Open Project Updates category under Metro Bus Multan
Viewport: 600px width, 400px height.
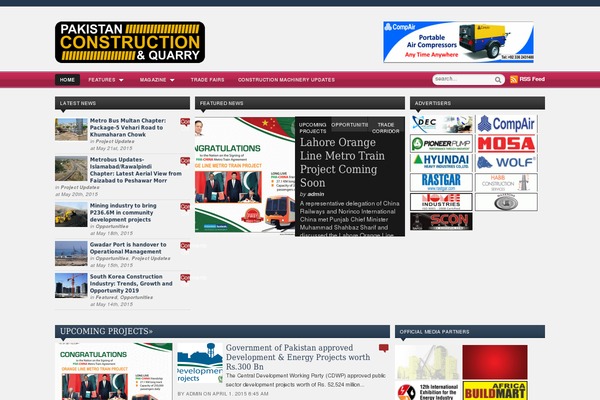coord(115,141)
